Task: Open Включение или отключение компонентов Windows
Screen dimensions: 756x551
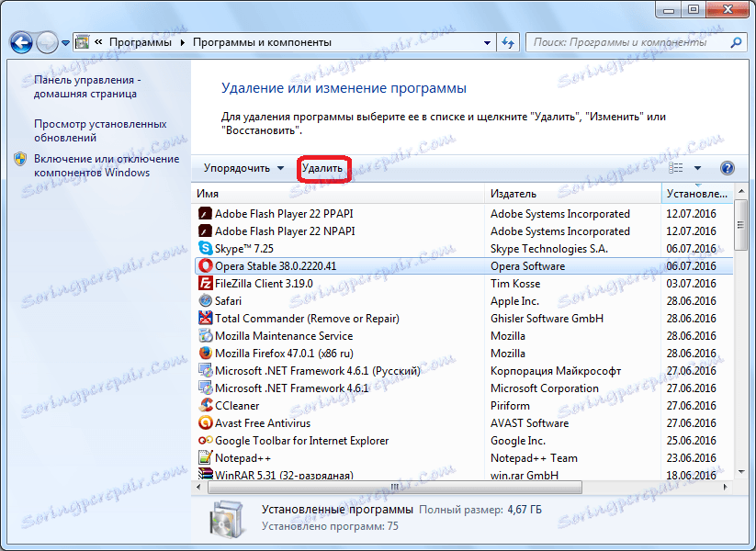Action: [107, 165]
